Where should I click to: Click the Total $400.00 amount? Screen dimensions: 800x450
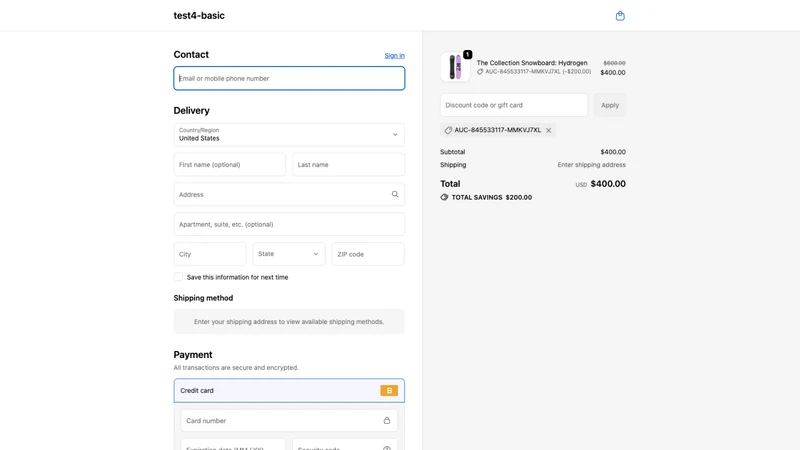pos(608,184)
